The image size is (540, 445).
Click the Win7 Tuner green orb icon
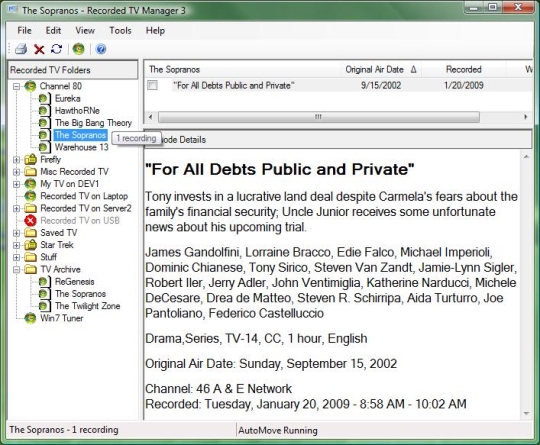click(x=30, y=318)
